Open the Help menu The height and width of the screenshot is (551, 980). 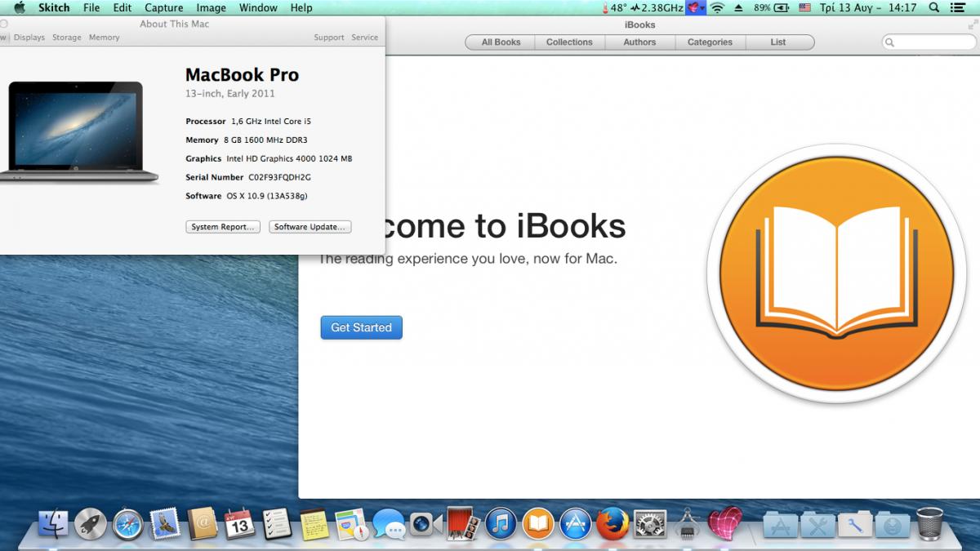point(301,7)
